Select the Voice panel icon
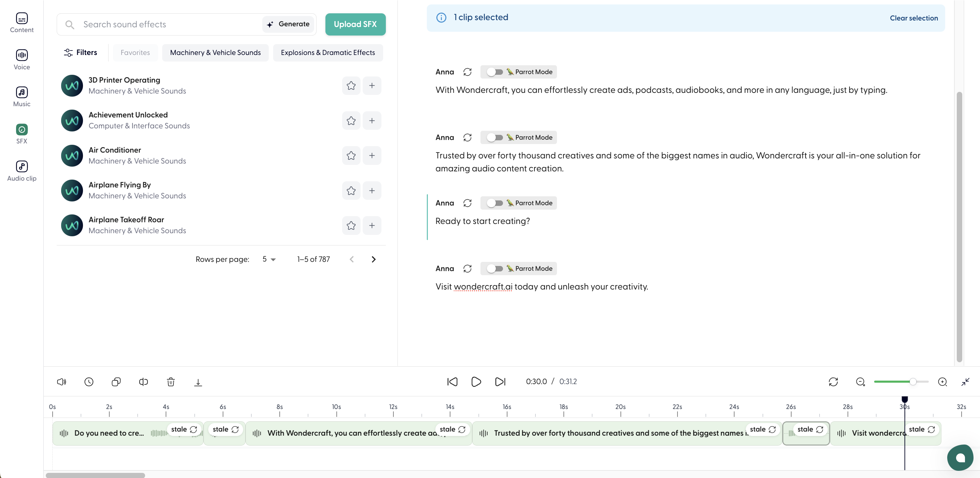 21,59
